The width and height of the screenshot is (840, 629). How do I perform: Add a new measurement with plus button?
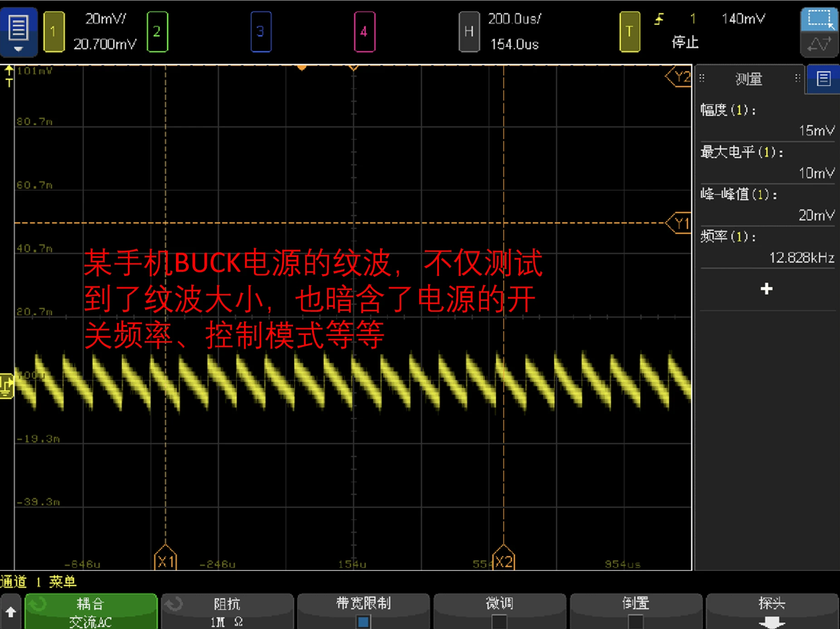(x=766, y=289)
